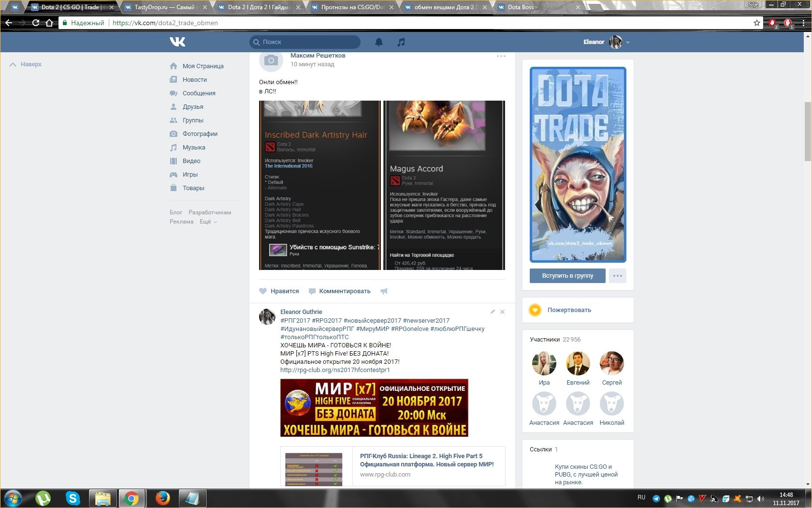Edit Eleanor Guthrie post pencil icon
This screenshot has width=812, height=508.
(x=493, y=312)
